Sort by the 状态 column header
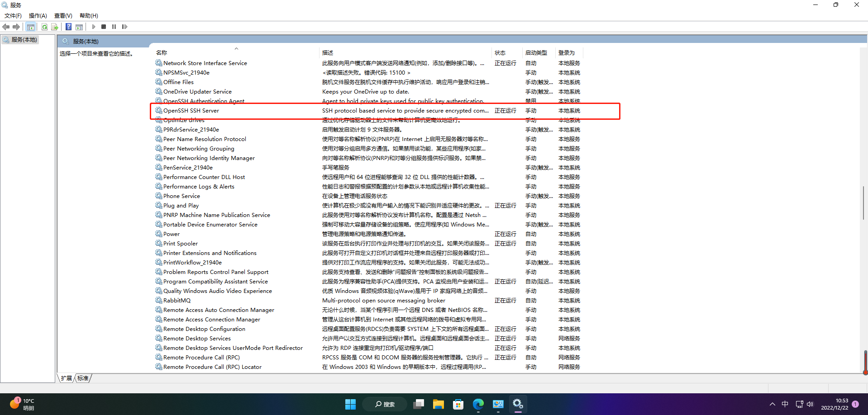This screenshot has height=415, width=868. pyautogui.click(x=500, y=52)
